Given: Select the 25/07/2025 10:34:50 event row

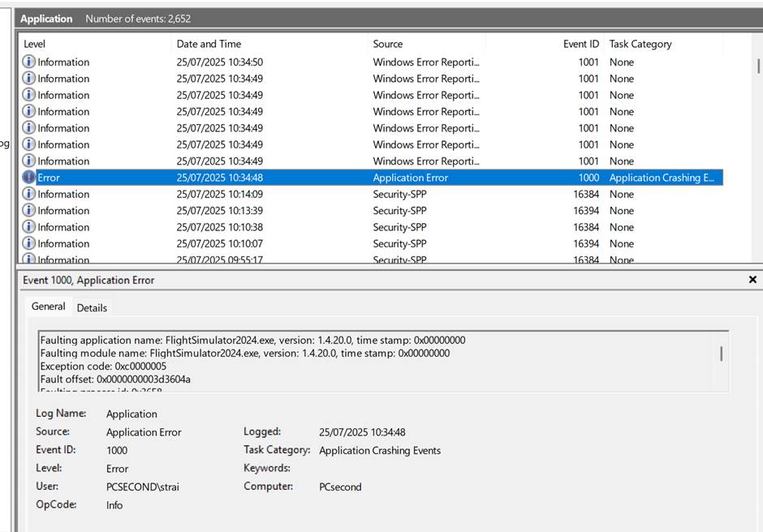Looking at the screenshot, I should 372,62.
